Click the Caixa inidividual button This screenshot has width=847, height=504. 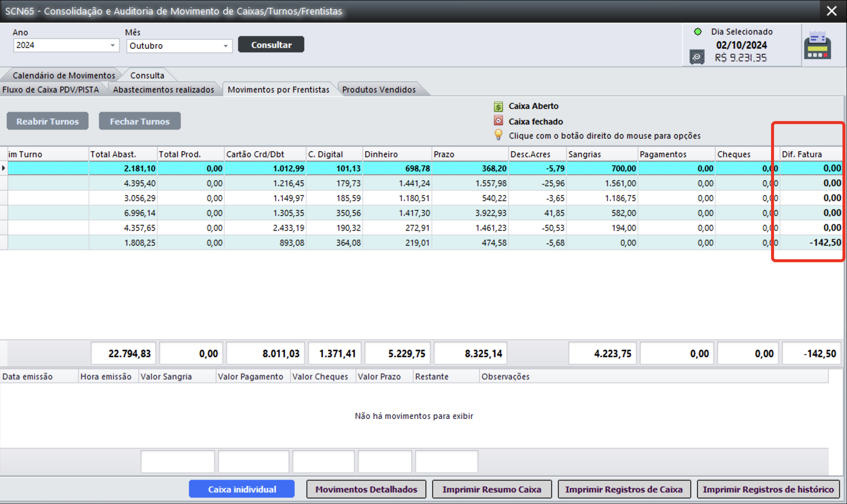tap(242, 489)
